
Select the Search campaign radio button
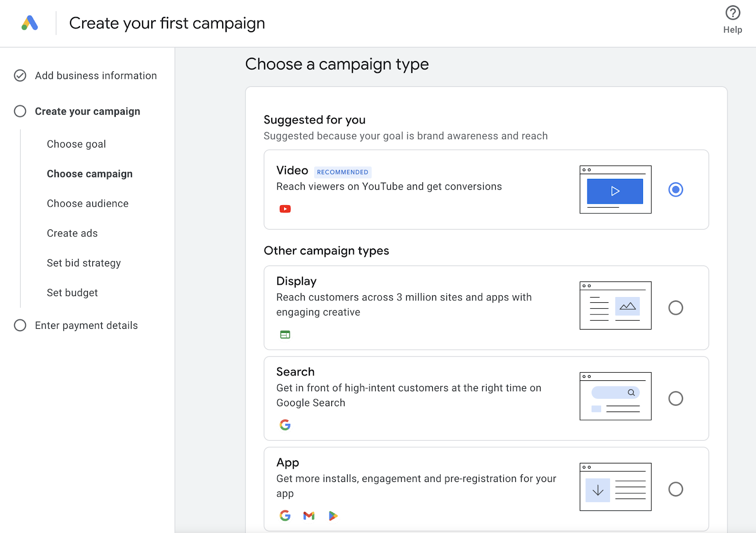click(676, 398)
